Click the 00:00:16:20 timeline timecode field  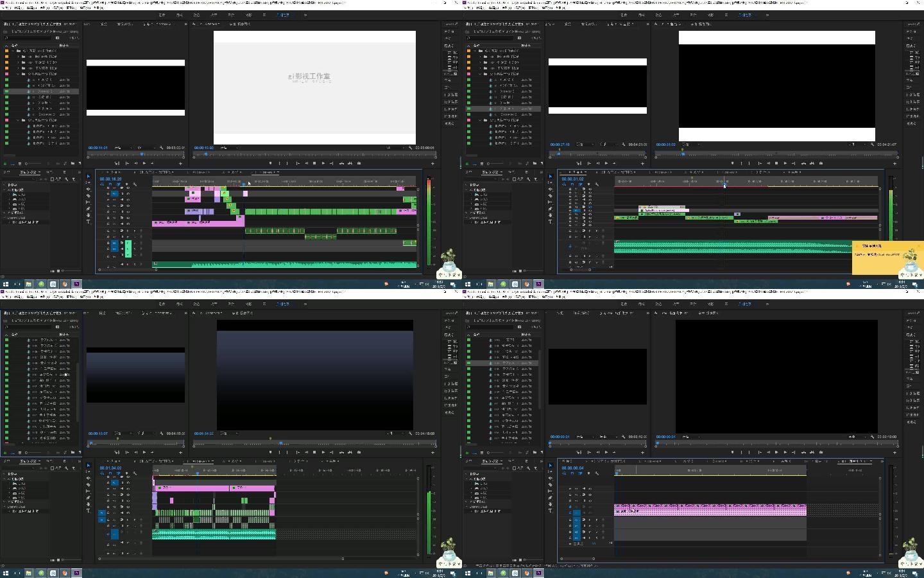coord(110,179)
